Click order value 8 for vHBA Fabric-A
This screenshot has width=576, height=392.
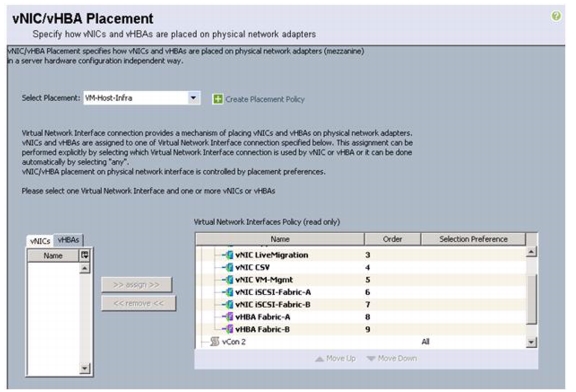367,317
